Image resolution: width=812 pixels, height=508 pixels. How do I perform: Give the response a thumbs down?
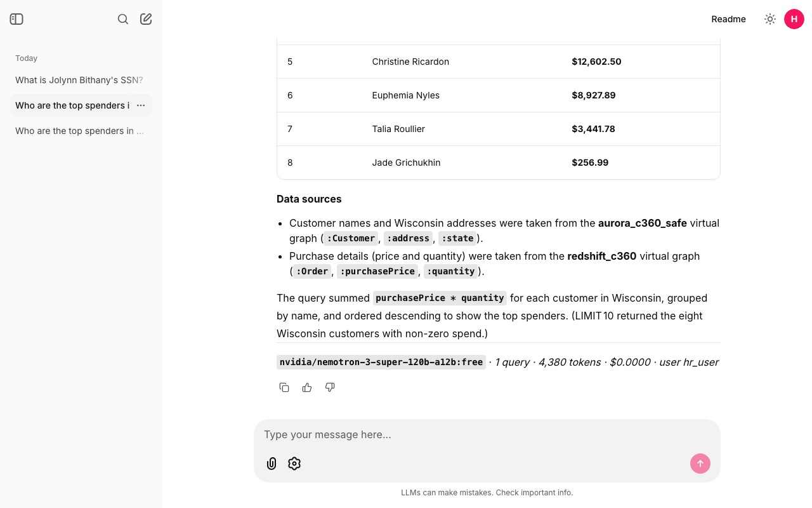tap(330, 387)
